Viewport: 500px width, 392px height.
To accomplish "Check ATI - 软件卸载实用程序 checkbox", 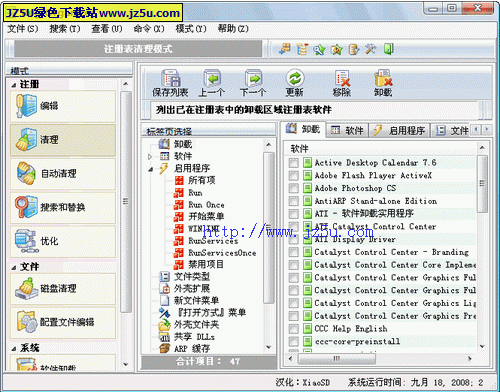I will point(294,214).
